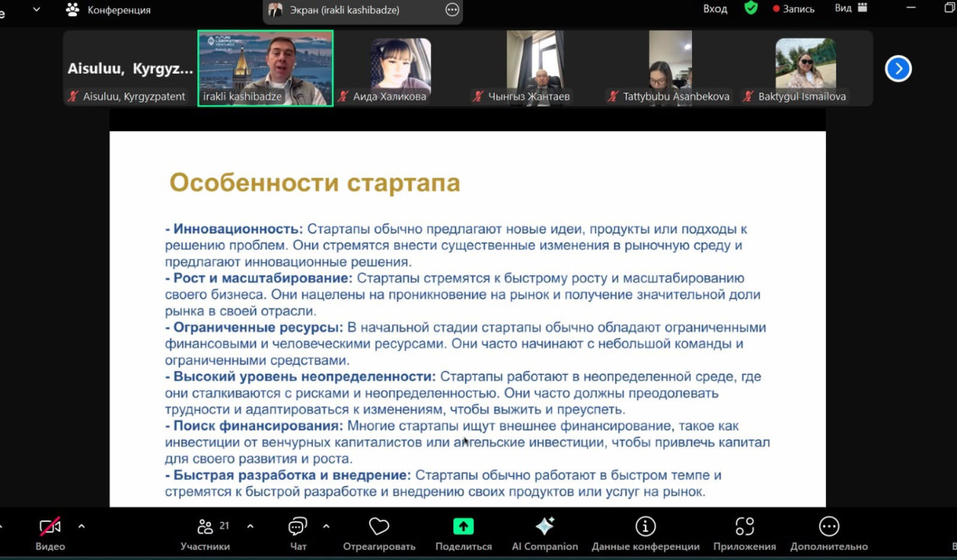Open the Вид view menu
The width and height of the screenshot is (957, 560).
tap(851, 8)
